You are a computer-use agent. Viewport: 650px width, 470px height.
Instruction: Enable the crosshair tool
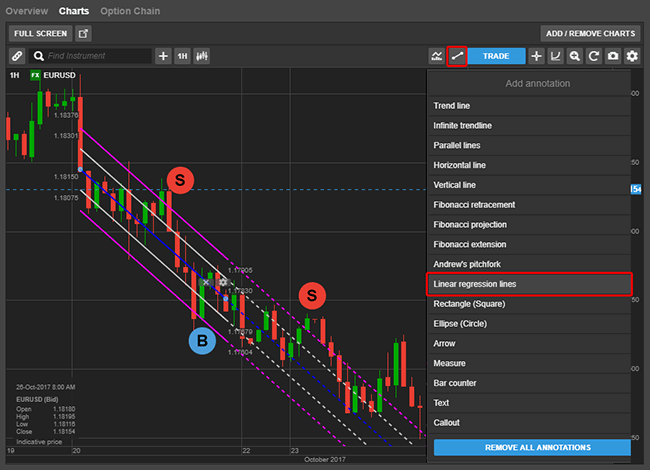537,56
